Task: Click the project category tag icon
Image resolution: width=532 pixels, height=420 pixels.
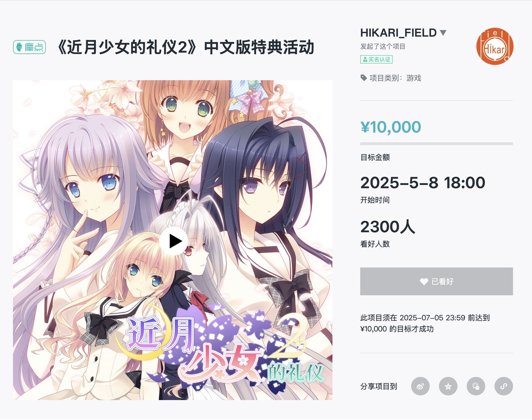Action: tap(363, 78)
